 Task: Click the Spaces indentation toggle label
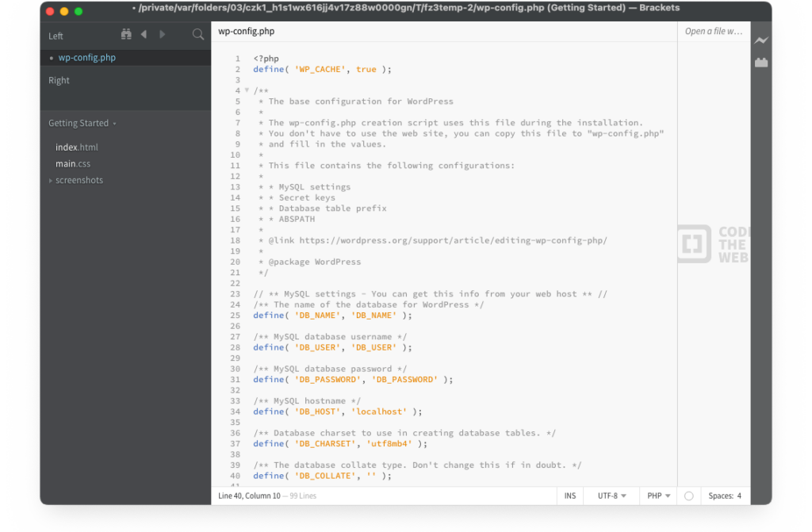(x=721, y=496)
